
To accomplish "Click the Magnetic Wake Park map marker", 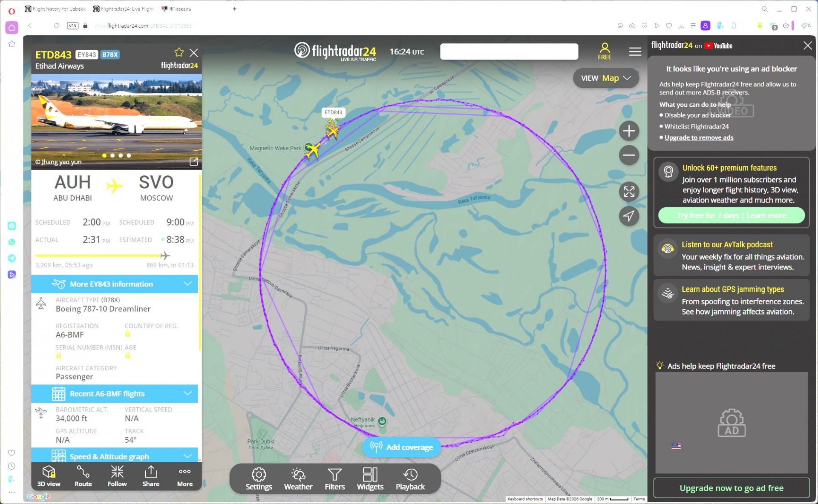I will click(x=308, y=148).
